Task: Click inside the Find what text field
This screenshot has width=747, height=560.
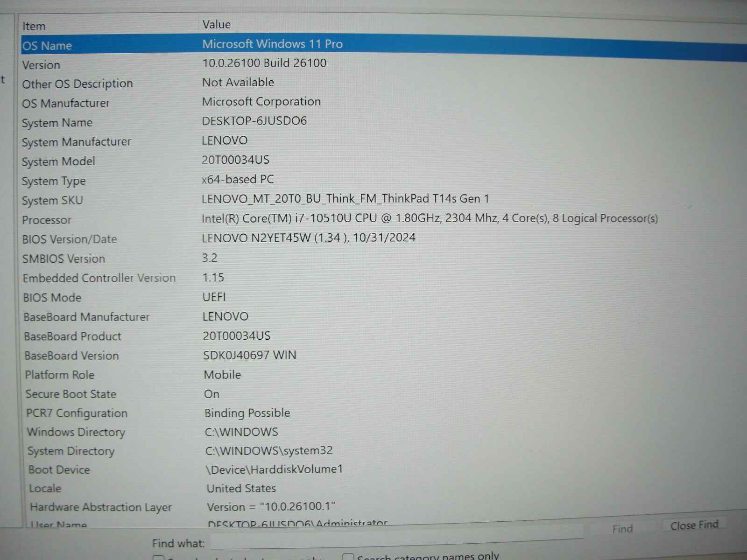Action: pyautogui.click(x=373, y=541)
